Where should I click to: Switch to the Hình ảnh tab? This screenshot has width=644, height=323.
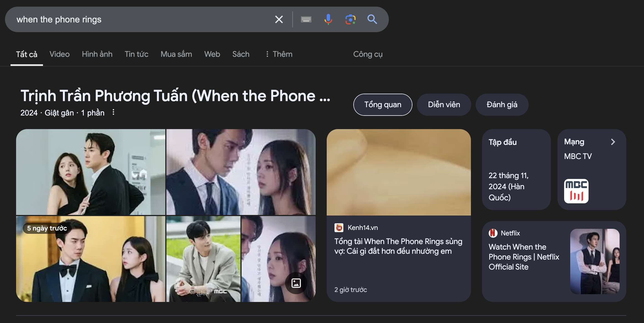[97, 54]
